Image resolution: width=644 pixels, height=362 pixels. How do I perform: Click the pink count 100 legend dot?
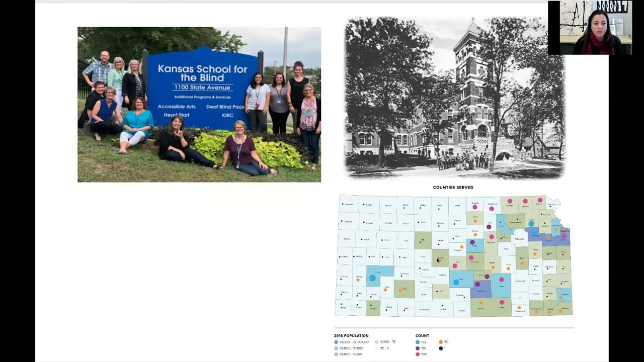tap(418, 354)
